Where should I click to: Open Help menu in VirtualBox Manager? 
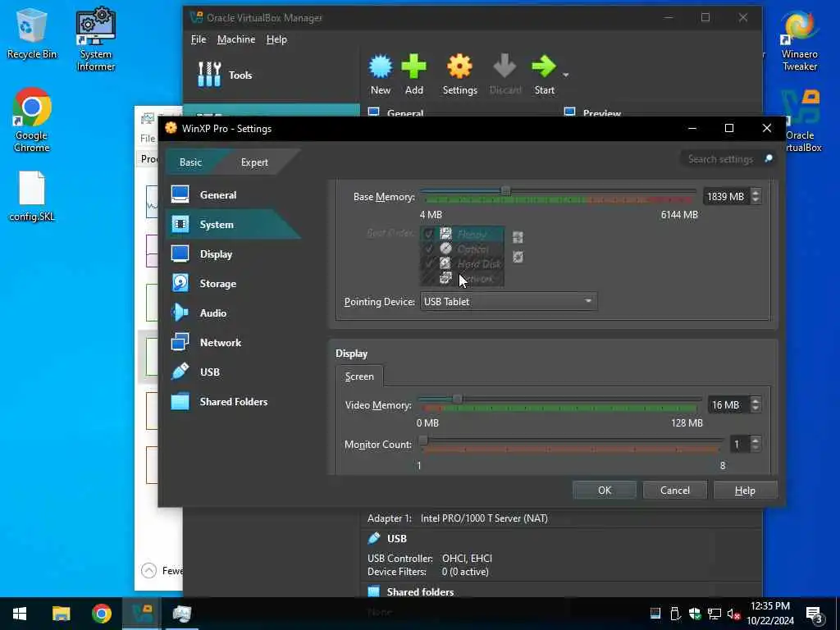coord(276,39)
